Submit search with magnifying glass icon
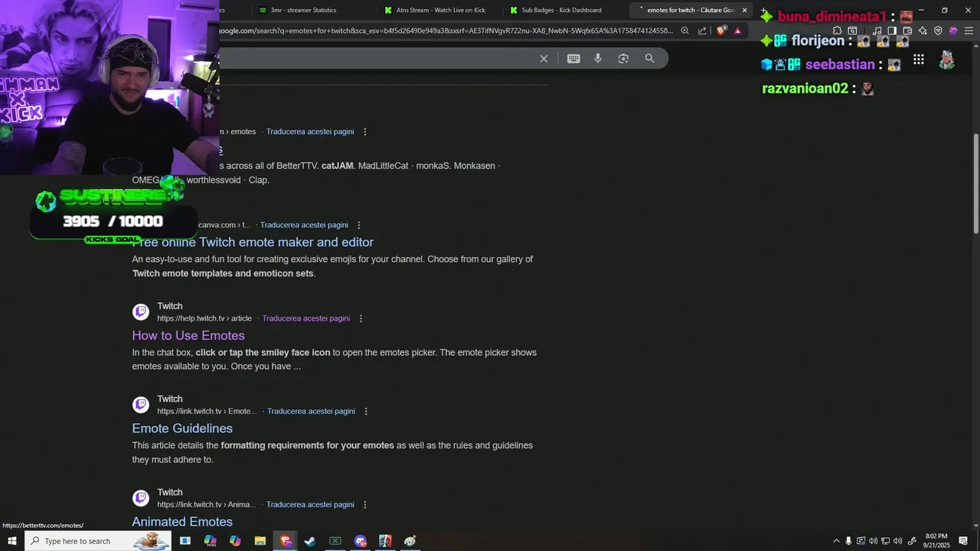This screenshot has height=551, width=980. 649,59
